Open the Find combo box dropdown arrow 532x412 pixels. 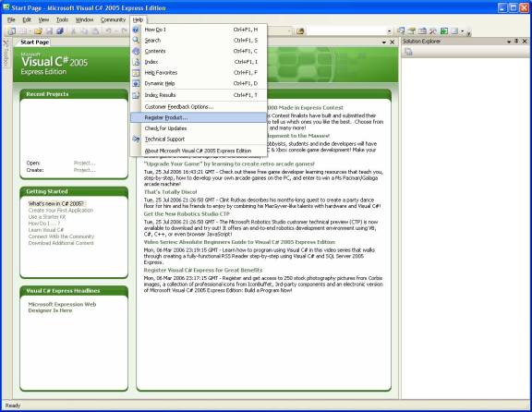tap(389, 31)
